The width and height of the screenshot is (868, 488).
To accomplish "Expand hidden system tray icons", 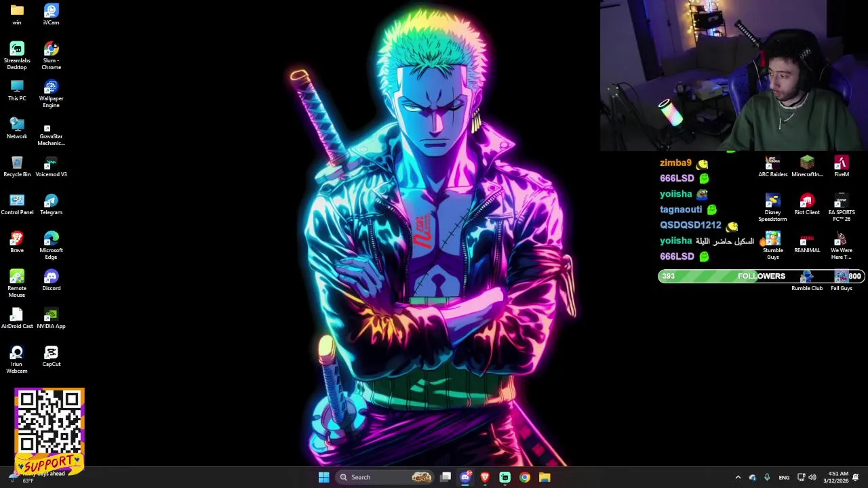I will click(738, 477).
